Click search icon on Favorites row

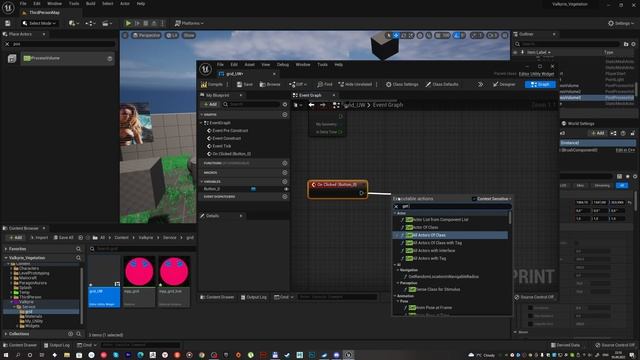pos(78,249)
